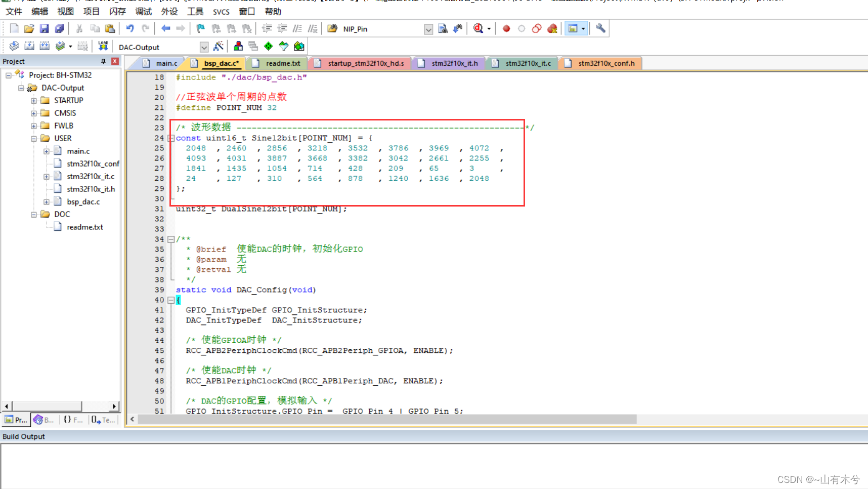Rebuild all target files
Image resolution: width=868 pixels, height=489 pixels.
coord(45,47)
